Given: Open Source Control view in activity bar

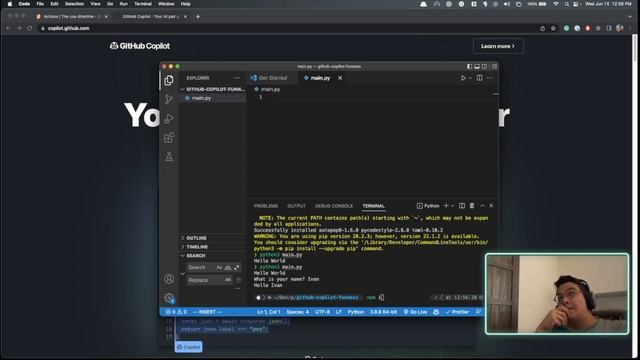Looking at the screenshot, I should [169, 99].
